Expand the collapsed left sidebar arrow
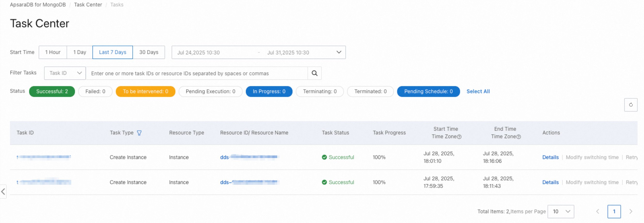644x223 pixels. (x=3, y=192)
